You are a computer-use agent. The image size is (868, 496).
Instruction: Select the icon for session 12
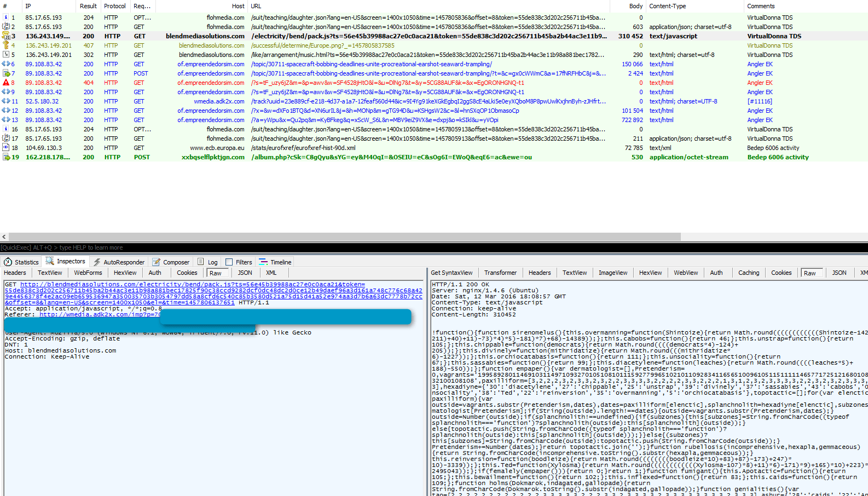(x=6, y=111)
